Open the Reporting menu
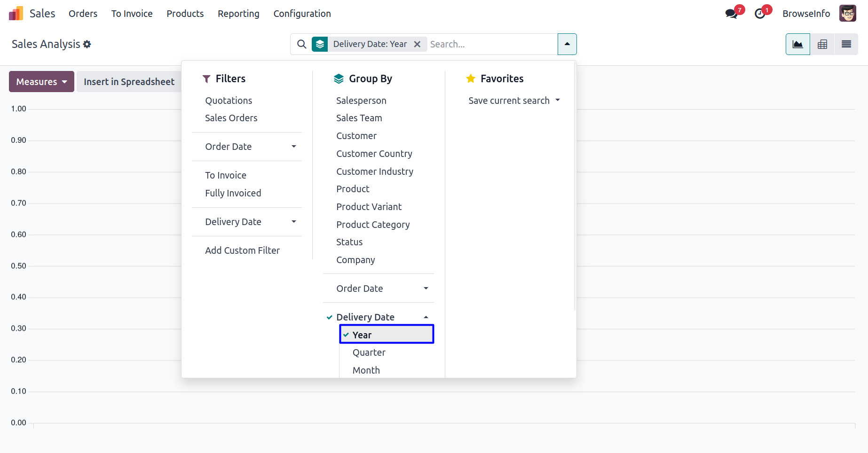The height and width of the screenshot is (453, 868). [238, 14]
